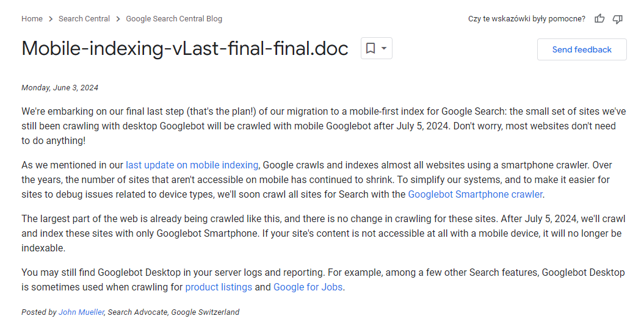Open Search Central breadcrumb link
Image resolution: width=644 pixels, height=324 pixels.
[84, 19]
